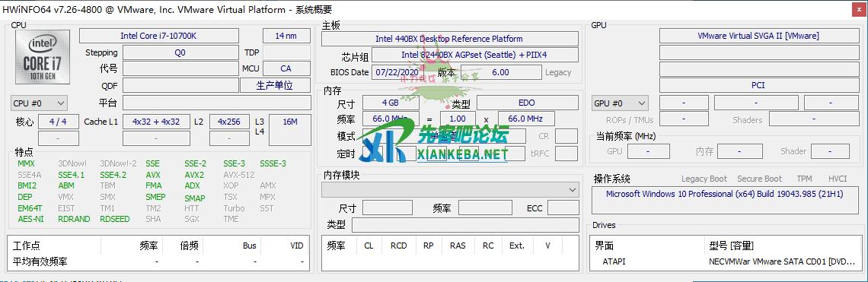The height and width of the screenshot is (282, 868).
Task: Click the 生产单位 button
Action: [x=275, y=85]
